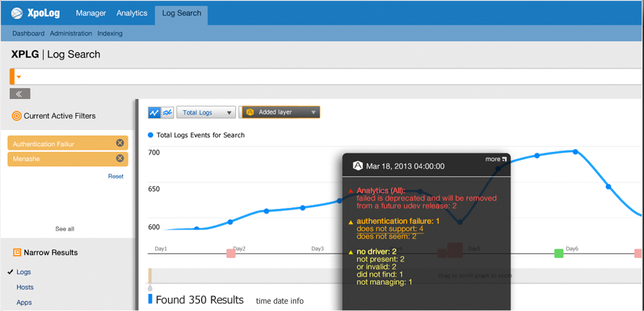Click the dark red marker near Day5
This screenshot has width=644, height=311.
[x=455, y=250]
